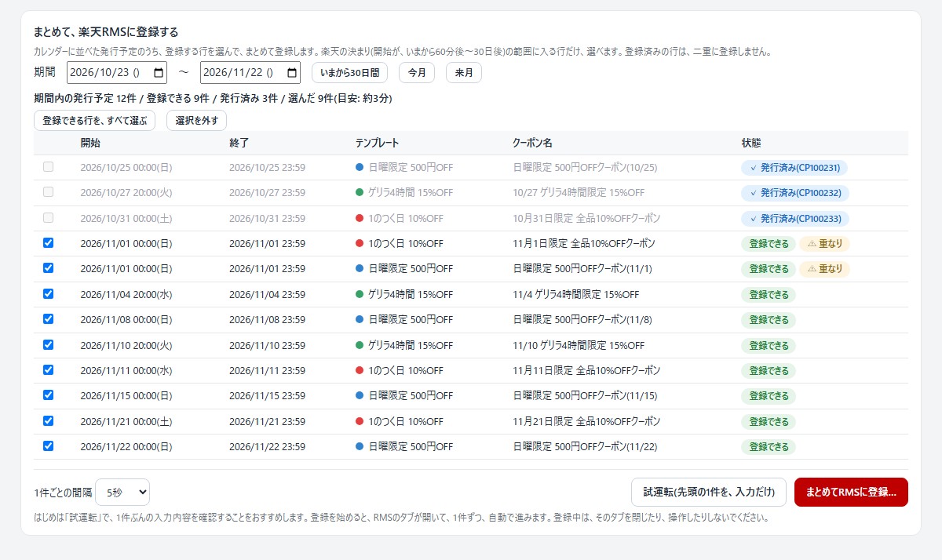Image resolution: width=942 pixels, height=560 pixels.
Task: Click 選択を外す button
Action: [196, 121]
